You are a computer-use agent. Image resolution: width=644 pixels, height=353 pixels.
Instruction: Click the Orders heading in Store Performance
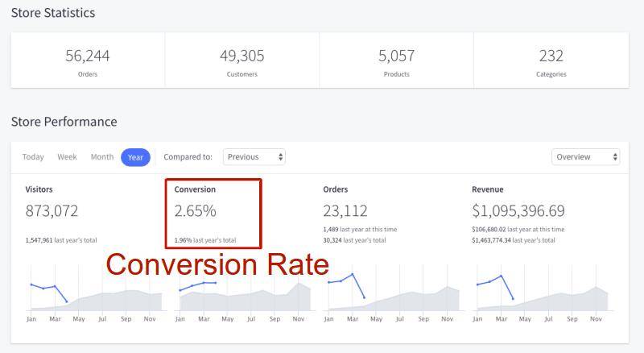pos(336,189)
